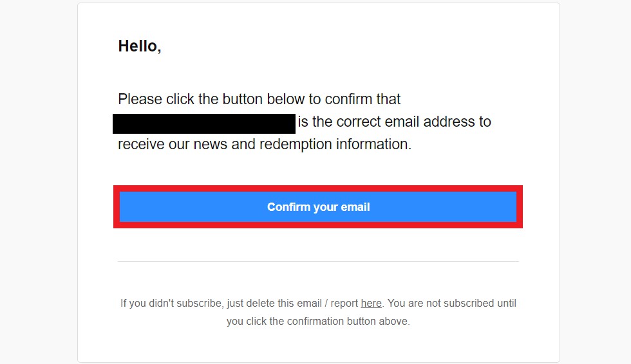Click the red highlight border around the button
This screenshot has width=631, height=364.
pyautogui.click(x=318, y=188)
